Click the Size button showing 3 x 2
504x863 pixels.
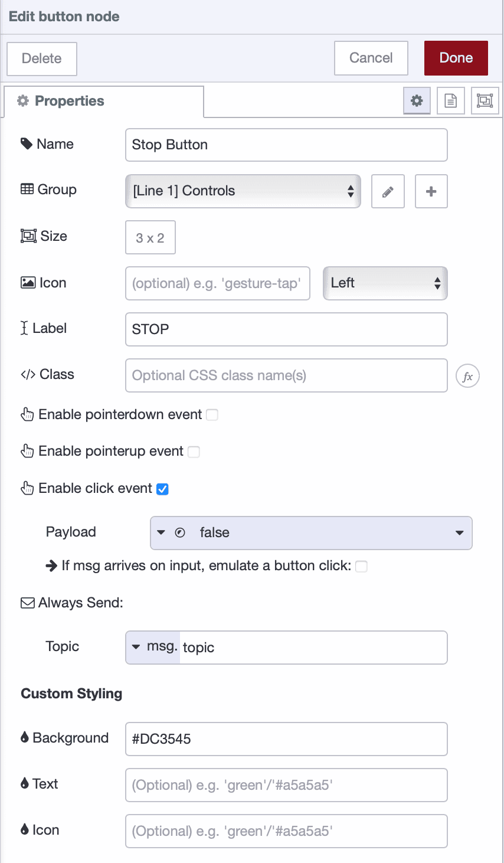[x=150, y=236]
